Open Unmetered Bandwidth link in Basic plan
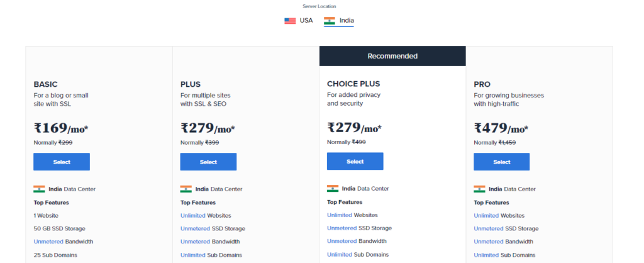 [48, 242]
